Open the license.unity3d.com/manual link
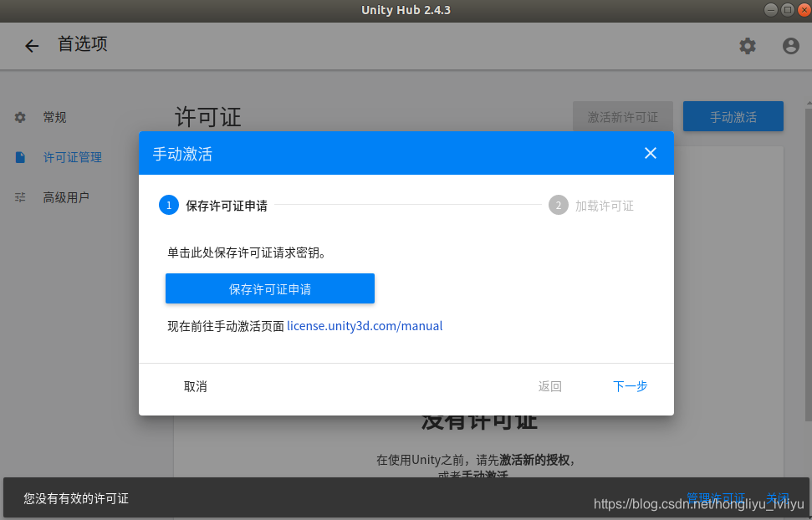 365,326
